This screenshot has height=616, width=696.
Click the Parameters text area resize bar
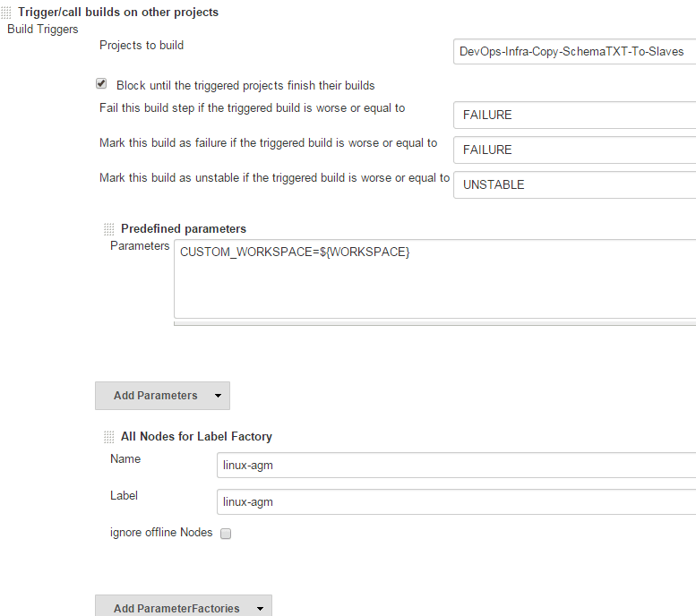(436, 322)
